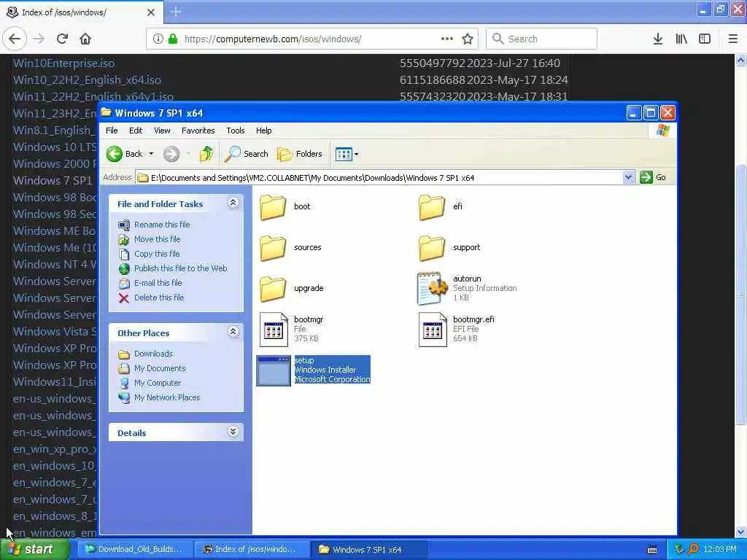Close the Index of /isos/windows/ tab
The width and height of the screenshot is (747, 560).
click(150, 12)
